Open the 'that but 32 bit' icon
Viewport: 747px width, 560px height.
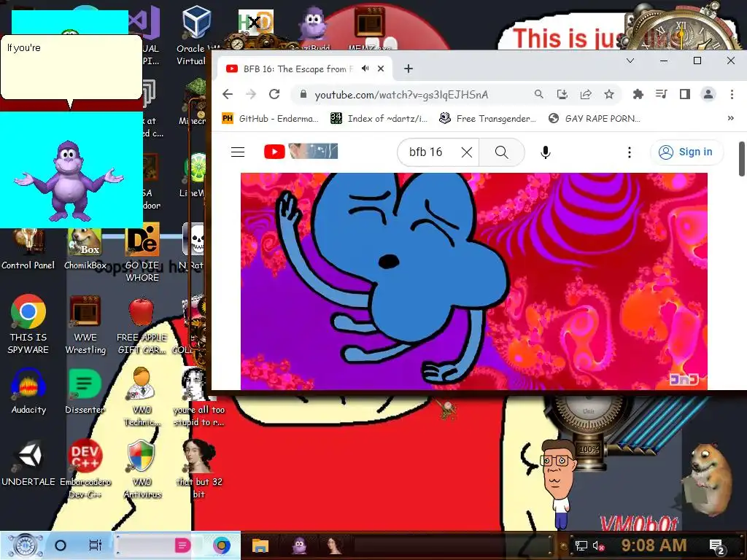(199, 469)
